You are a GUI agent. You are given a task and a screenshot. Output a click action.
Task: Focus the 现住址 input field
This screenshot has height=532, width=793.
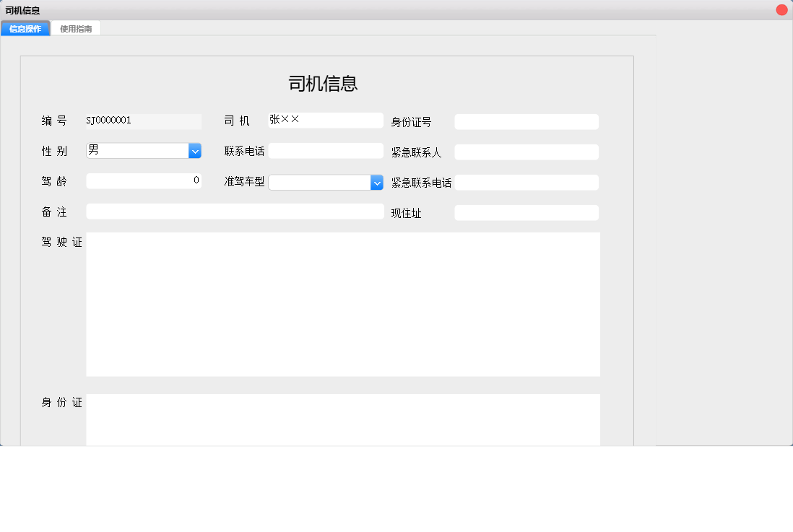click(x=526, y=213)
